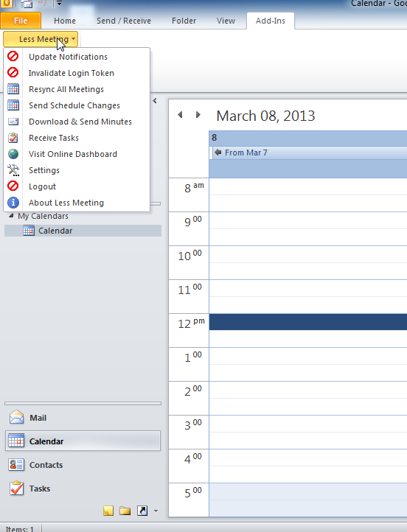This screenshot has height=532, width=407.
Task: Open the navigation pane configure buttons dropdown
Action: tap(156, 511)
